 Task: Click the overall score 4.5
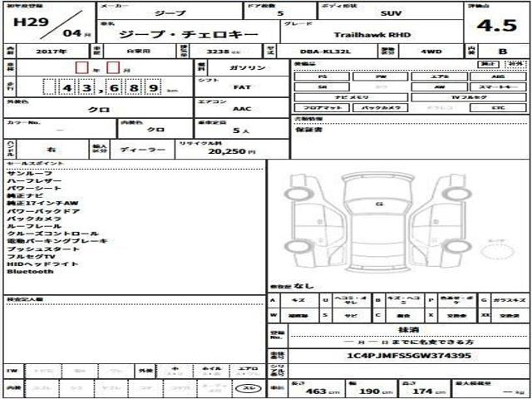point(497,26)
